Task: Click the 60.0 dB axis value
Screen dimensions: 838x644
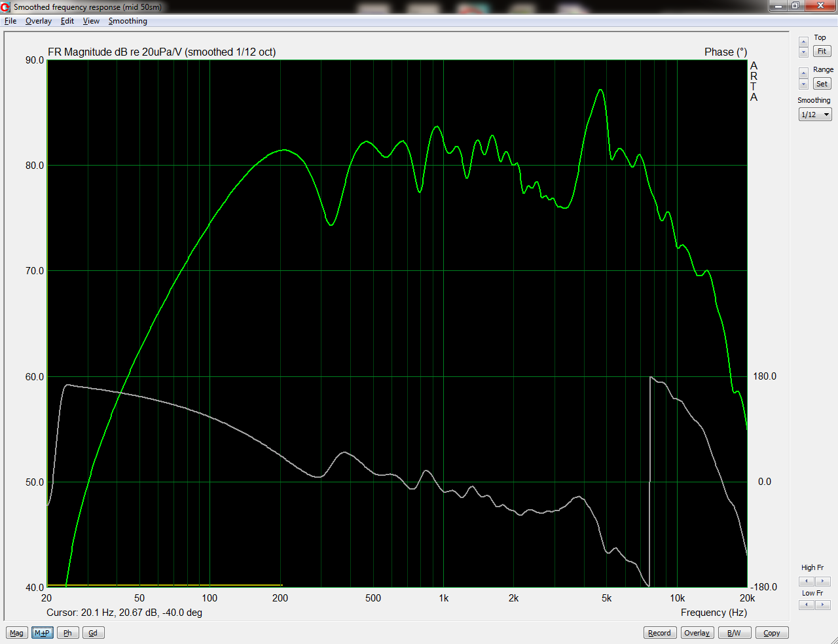Action: coord(35,377)
